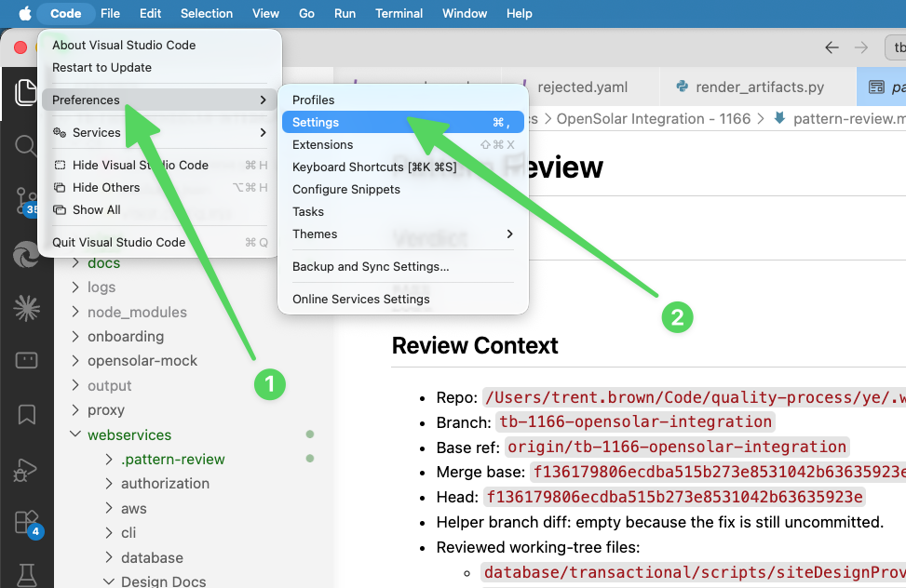Expand the aws folder
906x588 pixels.
(109, 508)
